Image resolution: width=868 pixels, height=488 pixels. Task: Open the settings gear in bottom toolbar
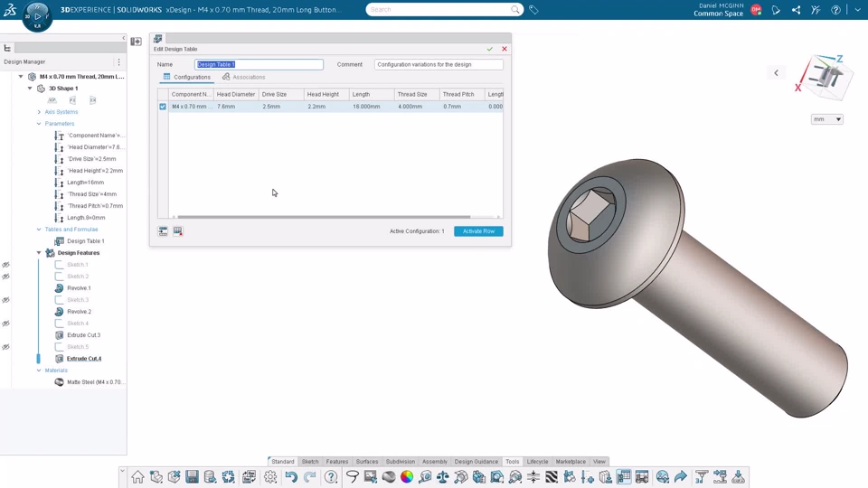(x=270, y=477)
